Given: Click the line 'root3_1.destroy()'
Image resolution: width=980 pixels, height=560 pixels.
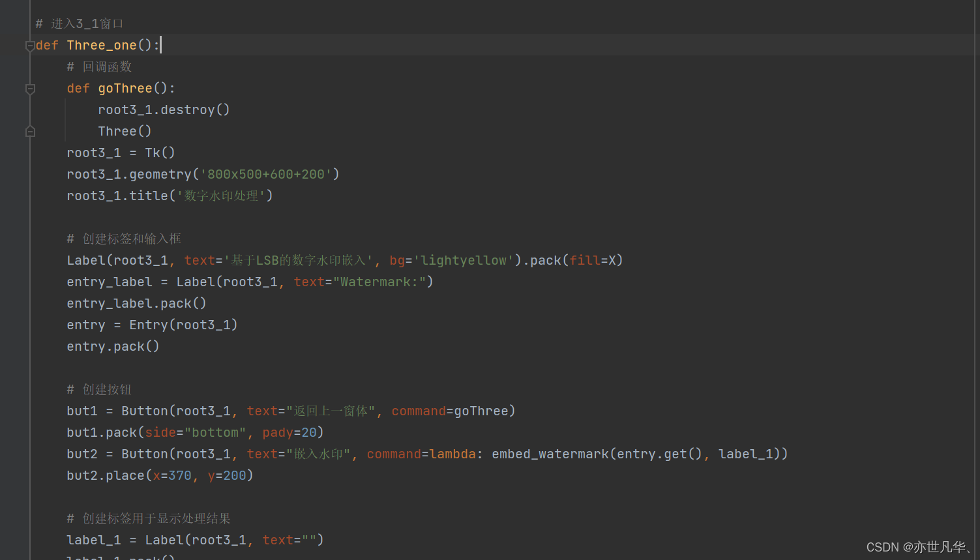Looking at the screenshot, I should tap(164, 110).
